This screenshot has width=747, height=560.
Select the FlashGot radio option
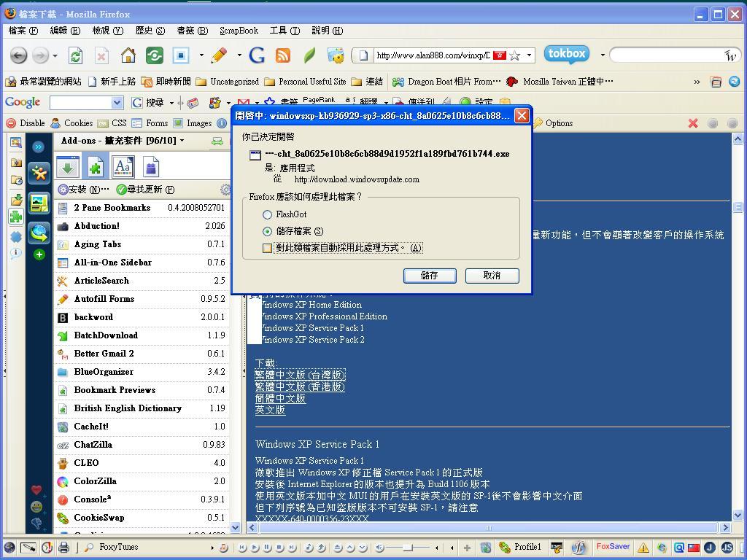[268, 214]
